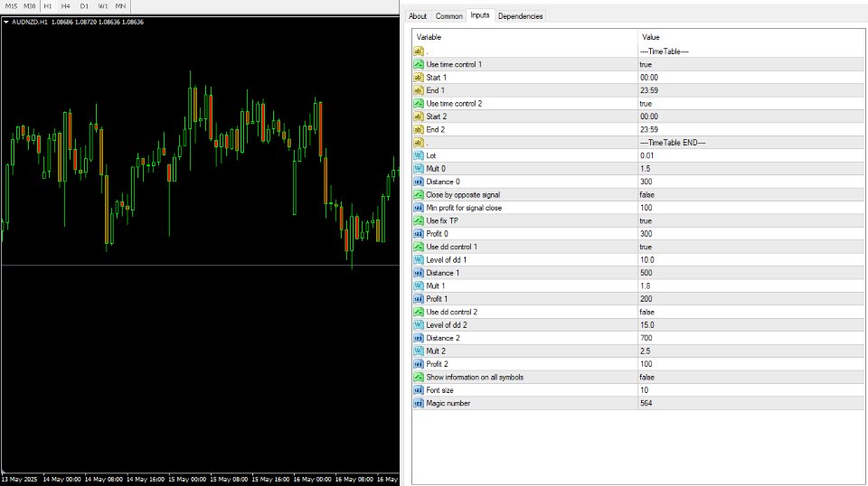Switch to M15 timeframe
Screen dimensions: 868x486
[x=11, y=6]
